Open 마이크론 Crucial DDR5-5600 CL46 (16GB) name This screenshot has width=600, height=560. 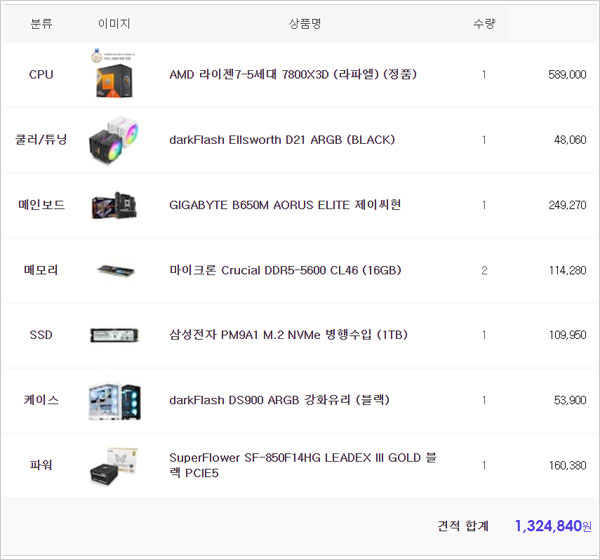(285, 270)
